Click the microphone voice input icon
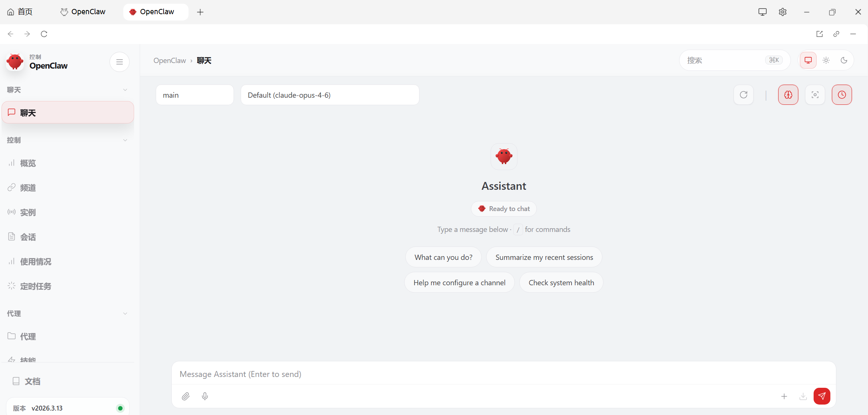This screenshot has height=415, width=868. [x=205, y=396]
